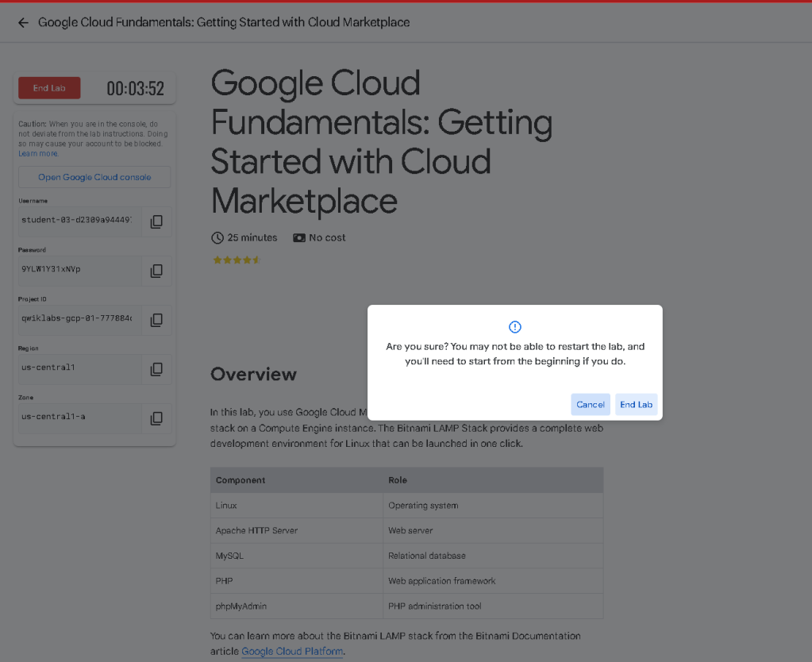This screenshot has width=812, height=662.
Task: Select the PHP component cell
Action: [296, 581]
